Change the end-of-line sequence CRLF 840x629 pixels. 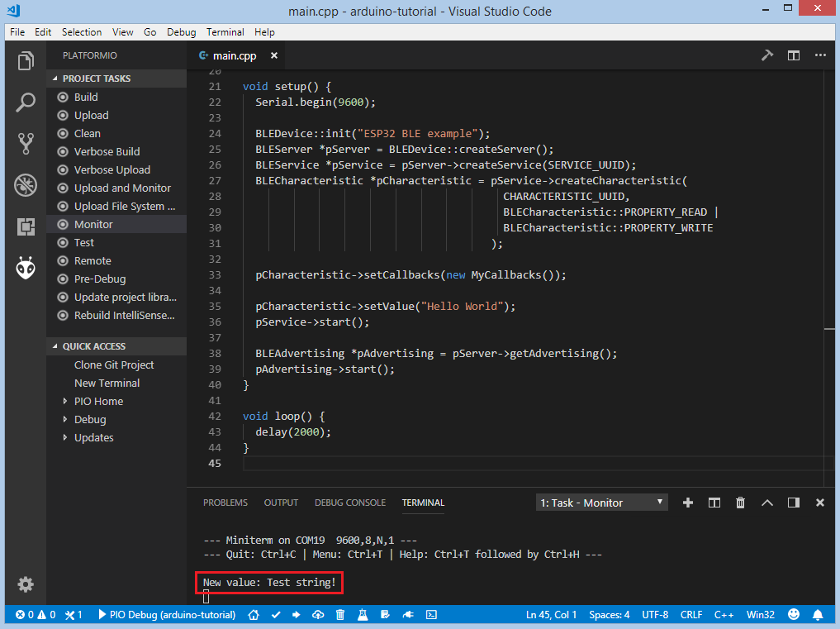pyautogui.click(x=691, y=614)
